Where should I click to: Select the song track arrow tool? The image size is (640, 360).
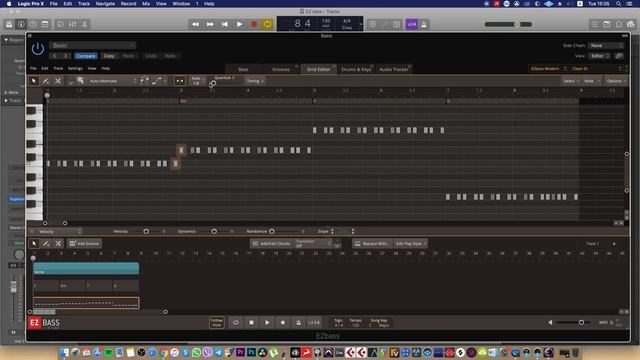[34, 244]
